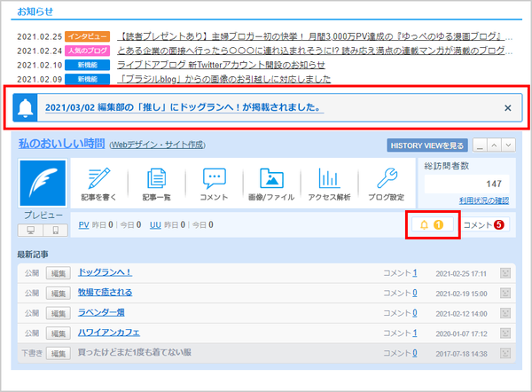Screen dimensions: 532x392
Task: Dismiss the notification banner with X
Action: 507,108
